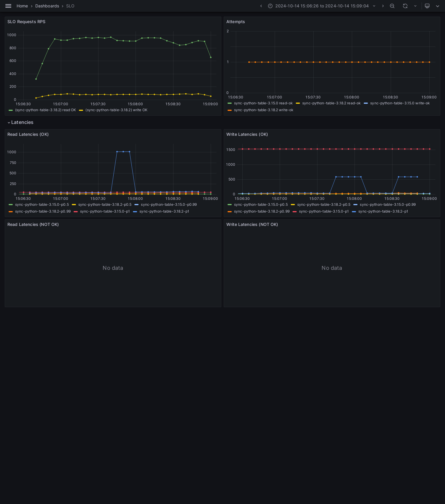
Task: Toggle 3.15.0-p1 series in Read Latencies
Action: [x=105, y=211]
